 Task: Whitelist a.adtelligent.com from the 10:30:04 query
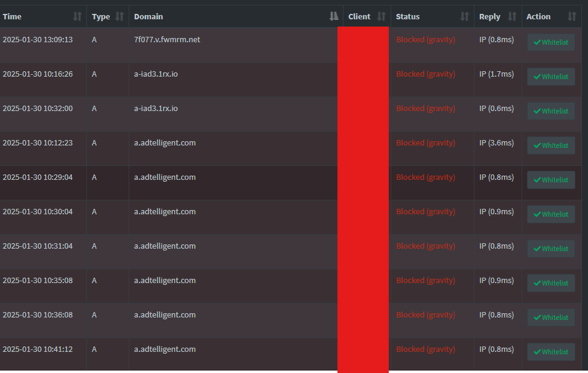click(551, 214)
